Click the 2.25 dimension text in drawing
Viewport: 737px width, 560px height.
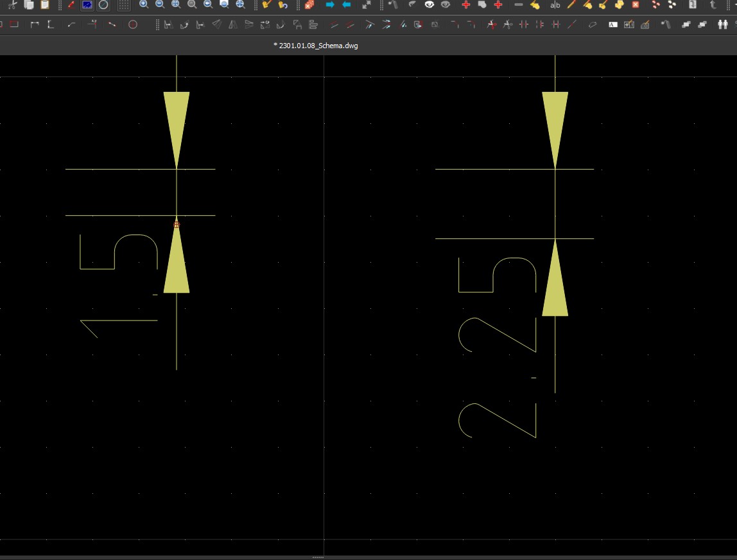coord(498,347)
